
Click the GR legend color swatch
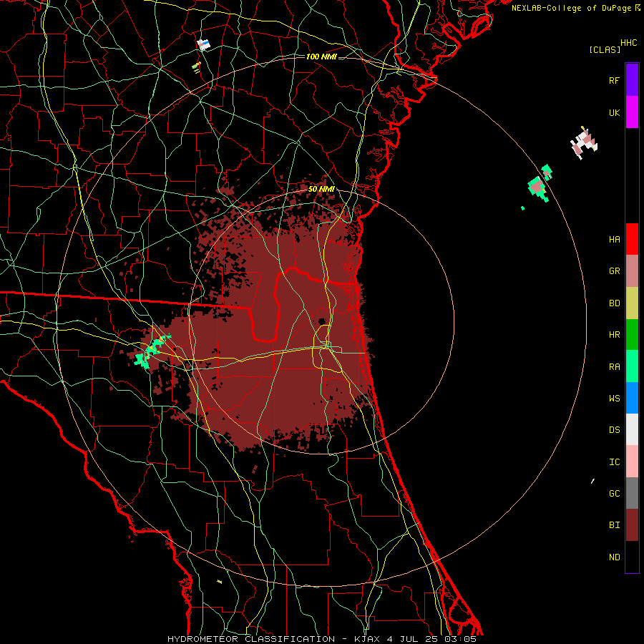point(632,271)
